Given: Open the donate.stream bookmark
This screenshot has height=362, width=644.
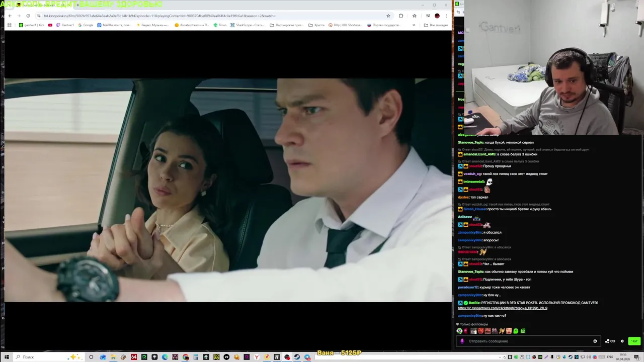Looking at the screenshot, I should [192, 25].
